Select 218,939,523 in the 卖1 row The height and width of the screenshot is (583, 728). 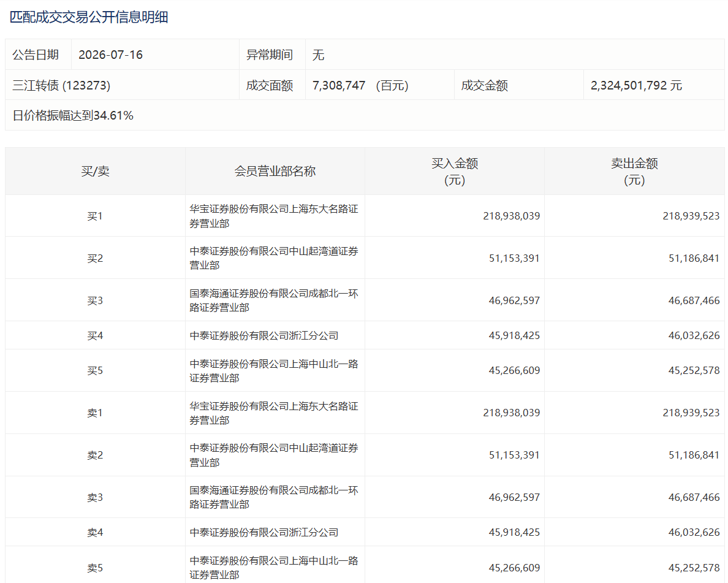click(x=691, y=413)
